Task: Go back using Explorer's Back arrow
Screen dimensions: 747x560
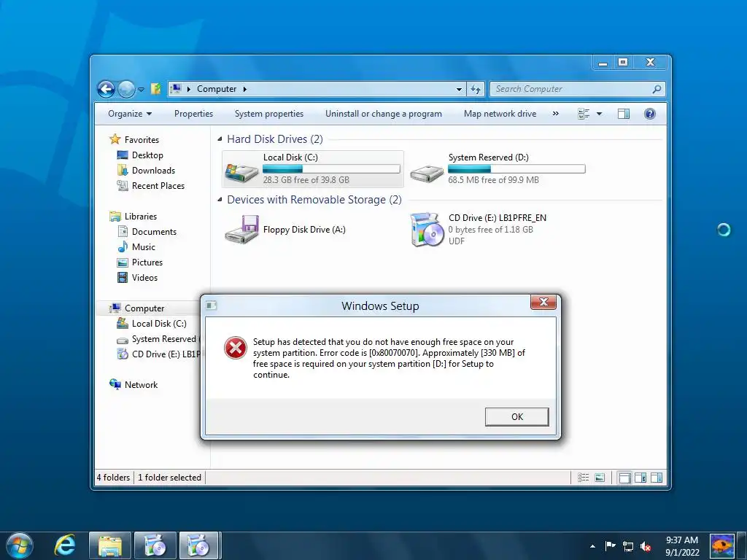Action: pos(106,89)
